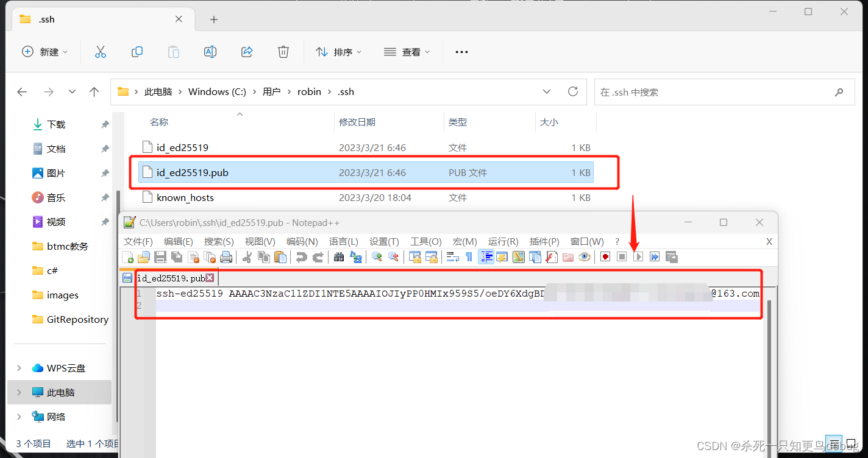Toggle synchronize horizontal scrolling
This screenshot has height=458, width=868.
(432, 257)
